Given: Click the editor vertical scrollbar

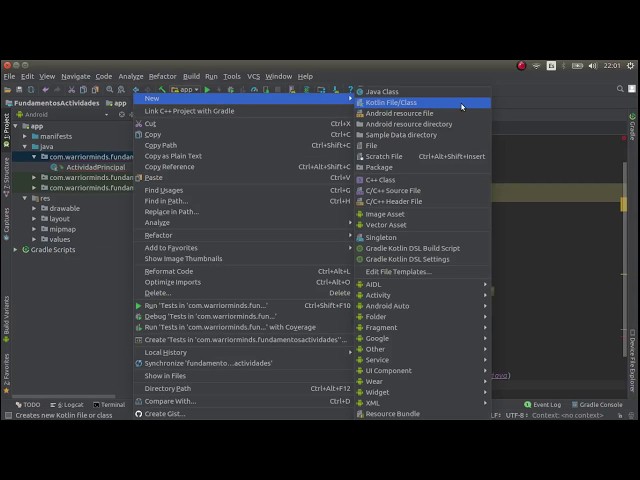Looking at the screenshot, I should [x=624, y=259].
